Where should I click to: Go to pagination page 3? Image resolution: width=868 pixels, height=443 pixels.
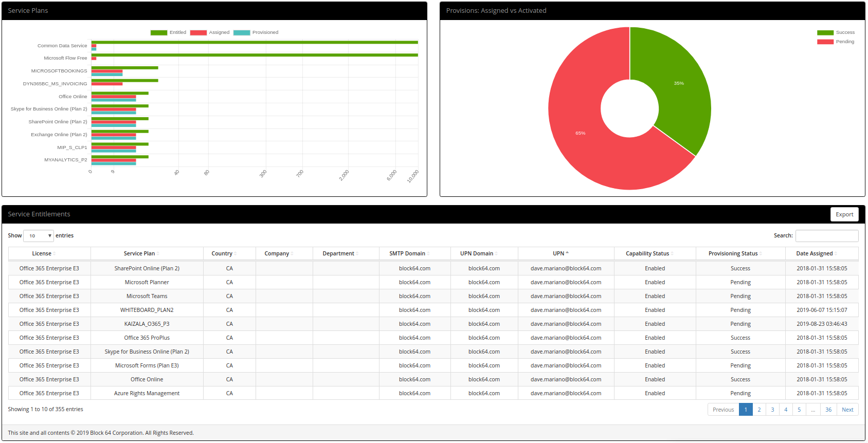click(772, 410)
